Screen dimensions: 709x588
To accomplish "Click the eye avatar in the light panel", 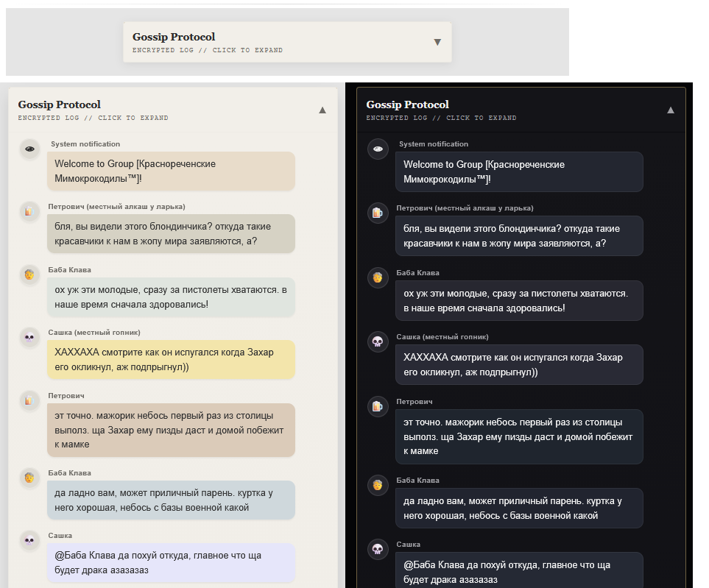I will (29, 149).
